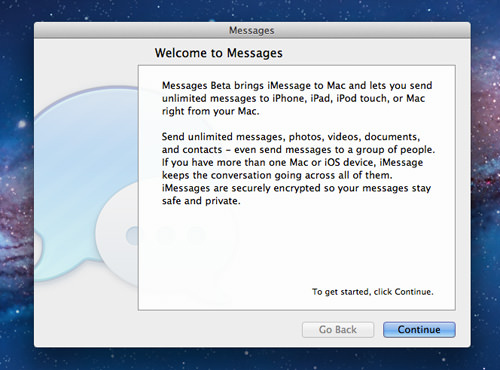Click the Continue button
This screenshot has width=500, height=370.
coord(419,329)
